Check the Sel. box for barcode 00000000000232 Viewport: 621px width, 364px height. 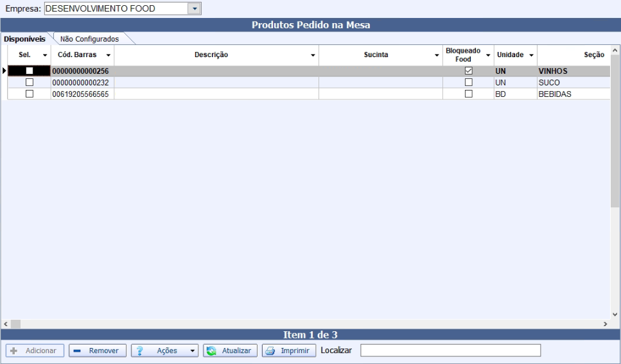(x=29, y=83)
